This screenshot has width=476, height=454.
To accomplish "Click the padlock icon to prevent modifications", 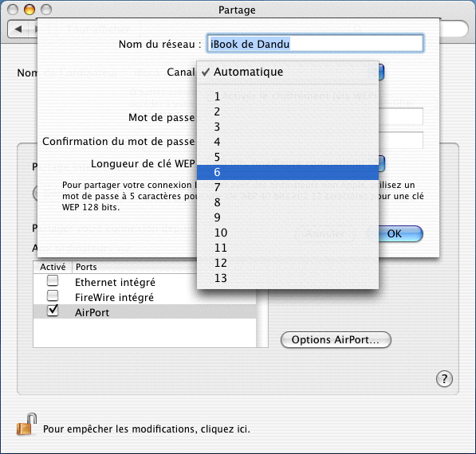I will [27, 425].
